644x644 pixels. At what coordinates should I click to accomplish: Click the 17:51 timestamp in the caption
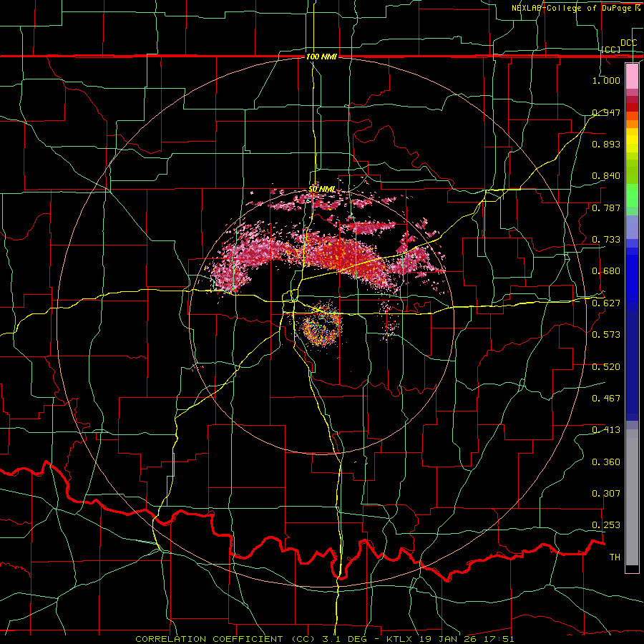499,639
